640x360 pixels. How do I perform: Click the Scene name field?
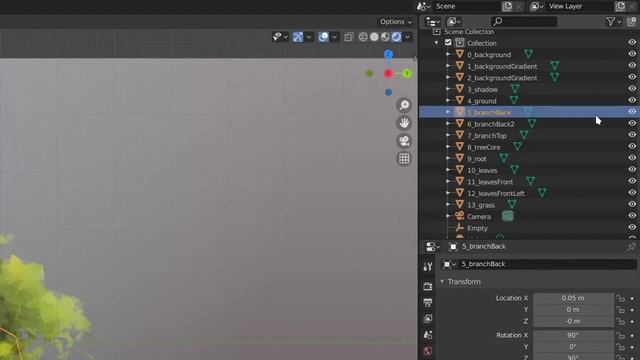click(x=467, y=6)
